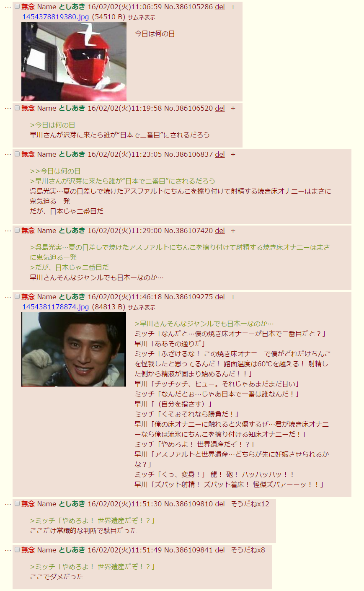364x591 pixels.
Task: Click del link on post No.386106837
Action: [x=220, y=154]
